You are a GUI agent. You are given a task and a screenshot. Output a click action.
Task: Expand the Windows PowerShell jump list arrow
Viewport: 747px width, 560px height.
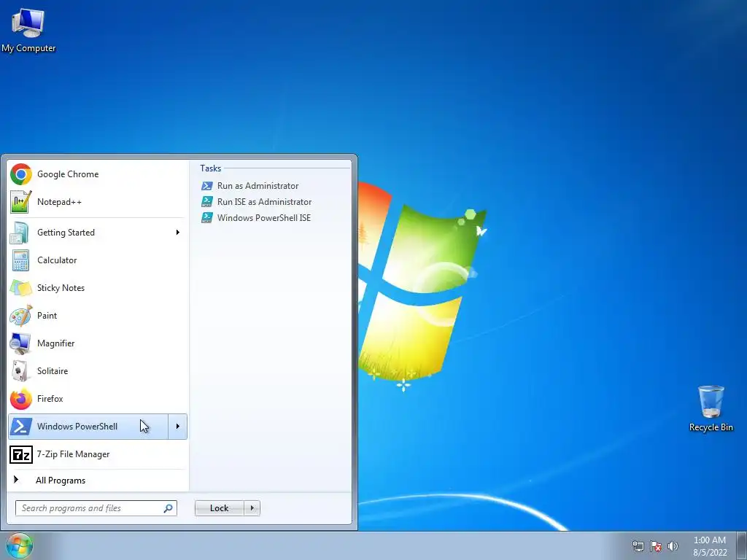click(178, 426)
